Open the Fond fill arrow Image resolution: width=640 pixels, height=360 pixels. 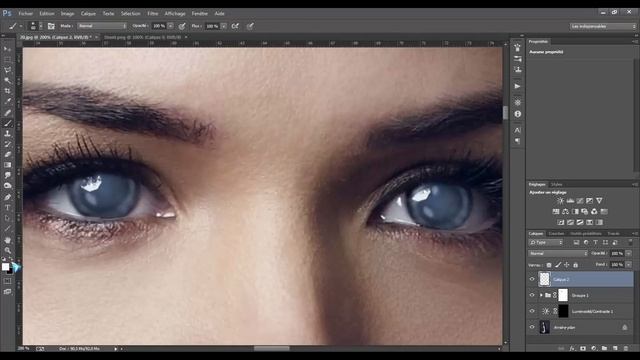[x=629, y=265]
